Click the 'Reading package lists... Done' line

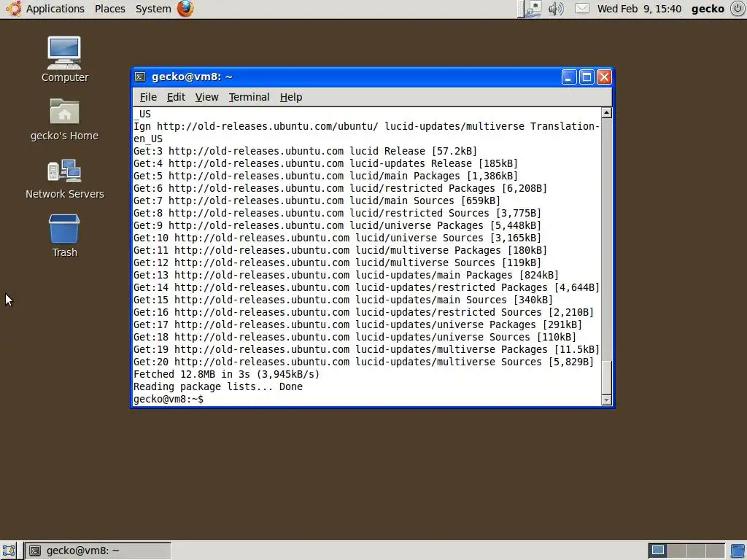[217, 386]
